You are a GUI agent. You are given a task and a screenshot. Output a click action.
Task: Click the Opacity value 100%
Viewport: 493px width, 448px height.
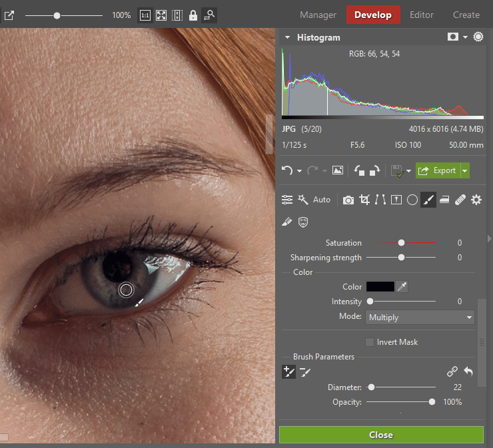[x=452, y=402]
